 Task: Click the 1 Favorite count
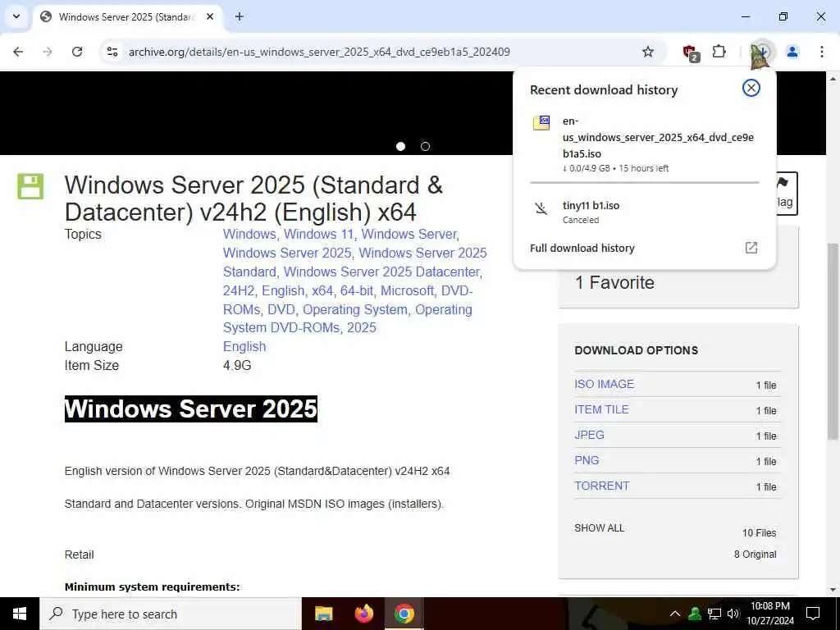[614, 282]
